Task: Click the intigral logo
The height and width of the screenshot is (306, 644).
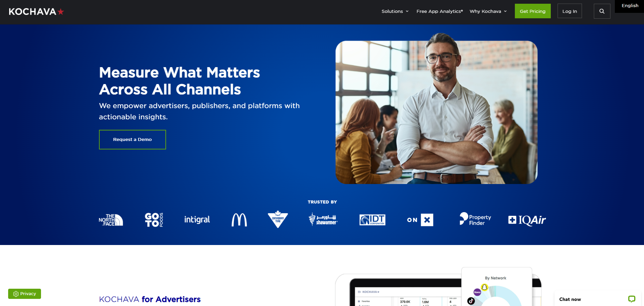Action: pos(197,220)
